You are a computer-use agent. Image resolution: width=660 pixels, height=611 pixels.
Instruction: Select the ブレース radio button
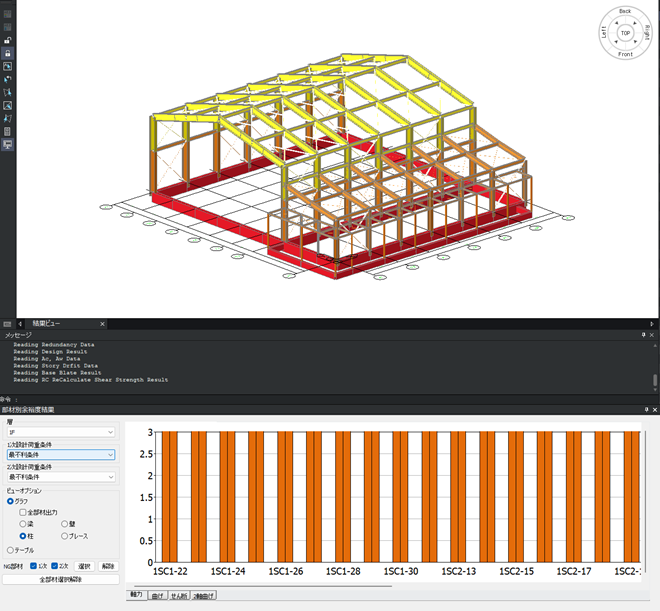pos(64,536)
